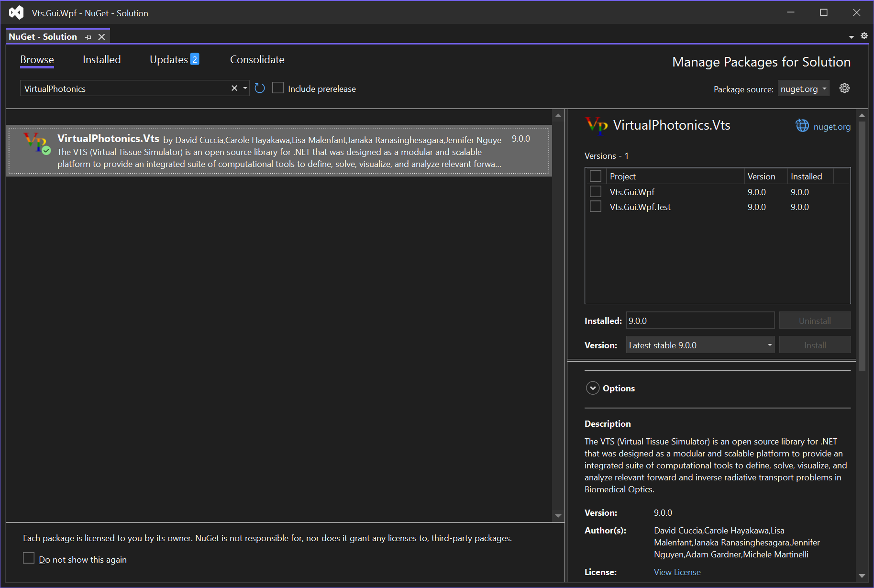Clear the VirtualPhotonics search text
The image size is (874, 588).
tap(234, 88)
